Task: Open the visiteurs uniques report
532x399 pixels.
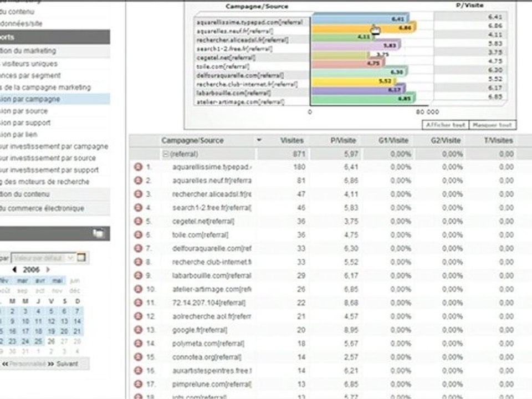Action: tap(29, 64)
